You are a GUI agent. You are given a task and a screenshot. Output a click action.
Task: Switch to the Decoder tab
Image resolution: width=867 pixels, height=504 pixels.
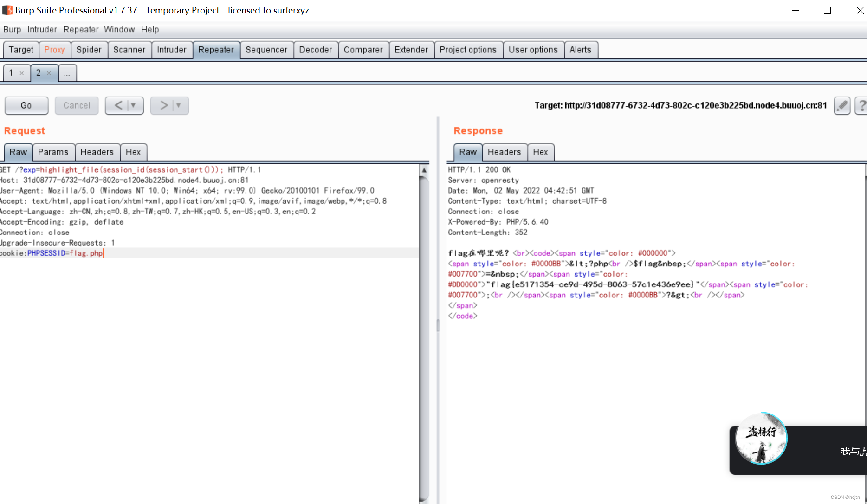[x=316, y=50]
